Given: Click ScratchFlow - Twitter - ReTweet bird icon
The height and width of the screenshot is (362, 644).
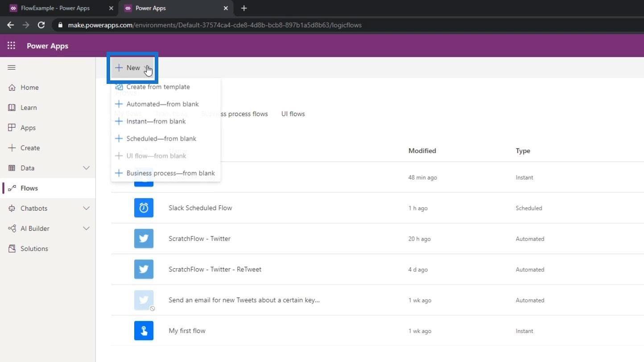Looking at the screenshot, I should 144,270.
